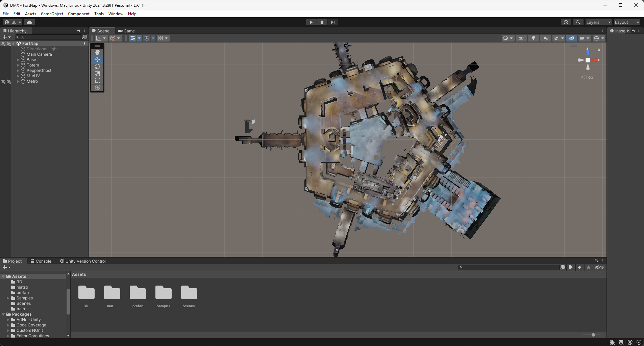This screenshot has height=346, width=644.
Task: Open the tool handle rotation dropdown
Action: [x=116, y=38]
